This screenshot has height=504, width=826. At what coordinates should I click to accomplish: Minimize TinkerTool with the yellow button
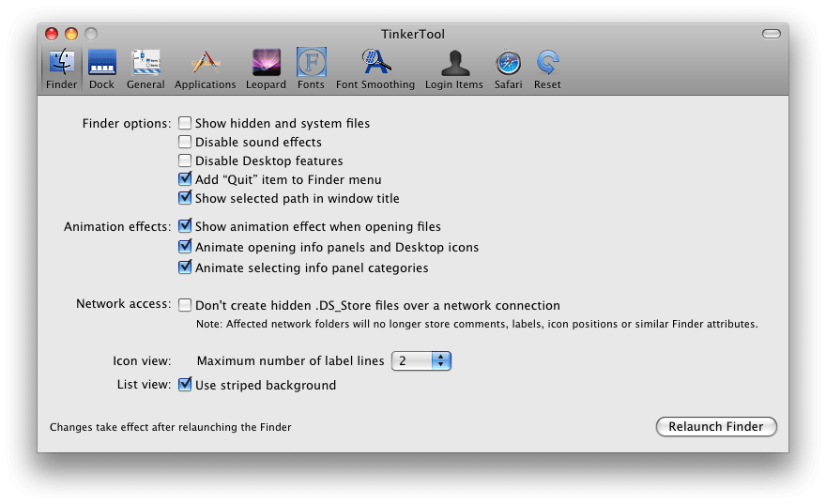pos(71,34)
